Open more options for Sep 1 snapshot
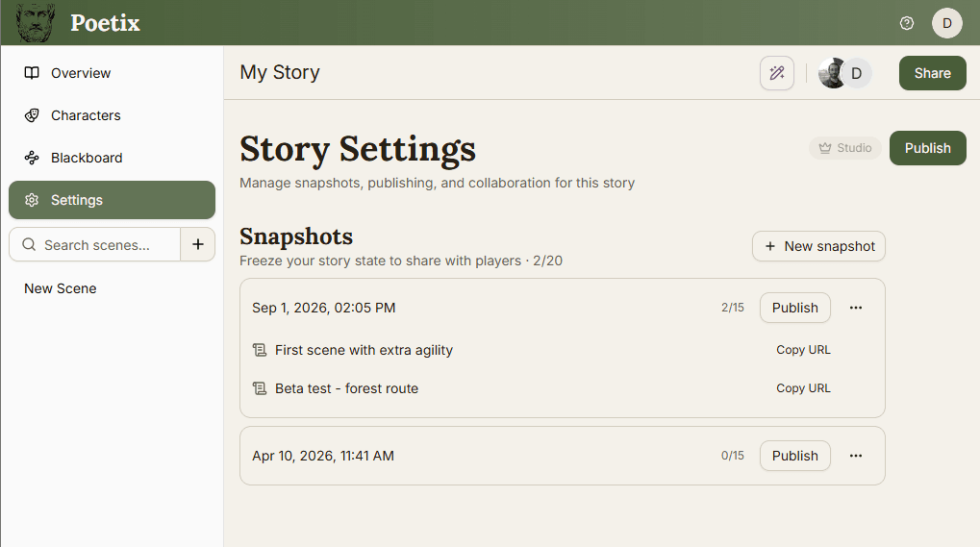The image size is (980, 547). pos(856,308)
